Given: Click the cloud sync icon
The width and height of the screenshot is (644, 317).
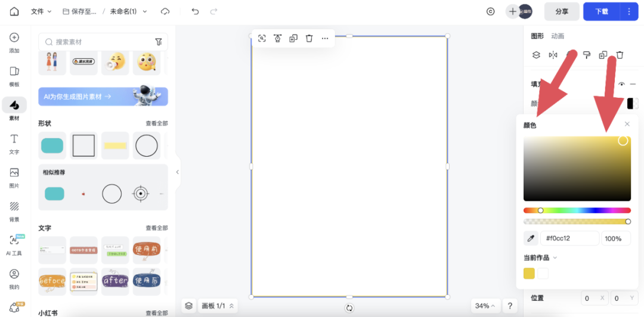Looking at the screenshot, I should point(165,11).
